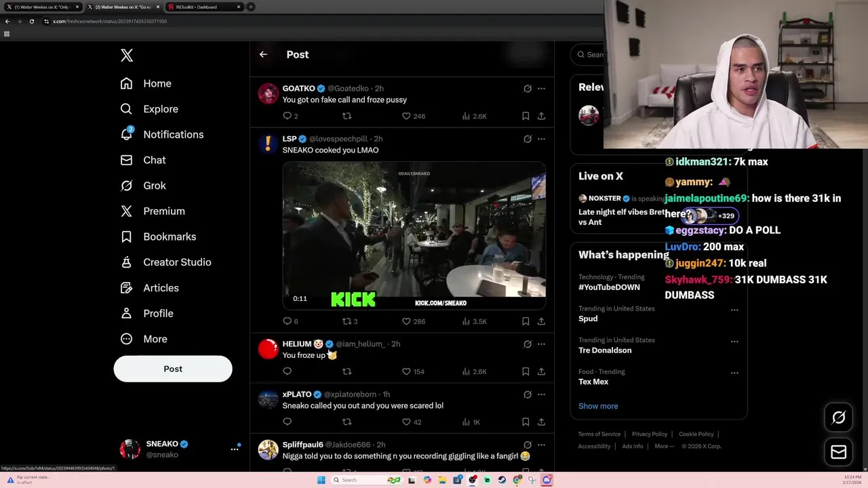
Task: Open more options on GOATKO's post
Action: click(x=541, y=89)
